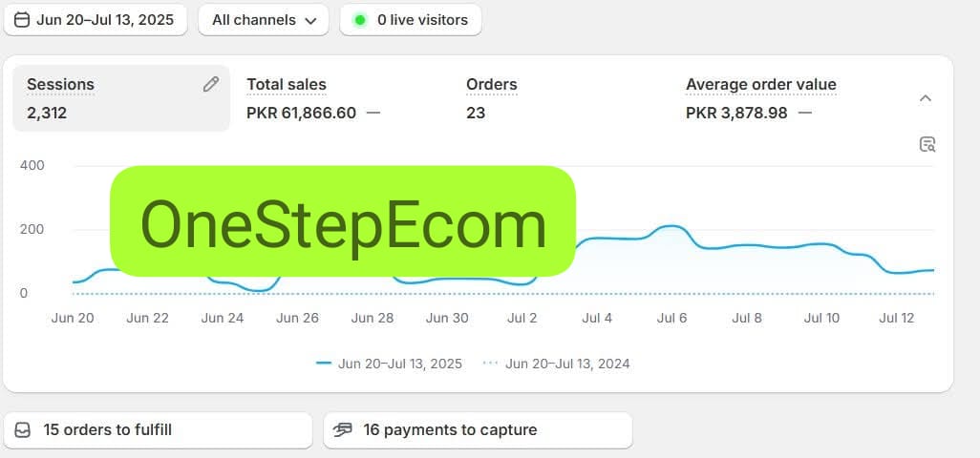Click the inbox icon beside orders to fulfill
The width and height of the screenshot is (980, 458).
tap(23, 430)
